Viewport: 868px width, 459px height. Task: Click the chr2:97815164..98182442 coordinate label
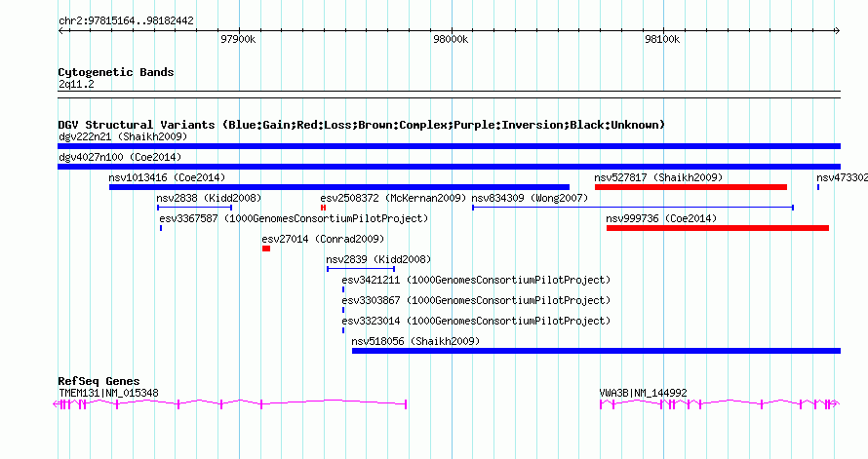[126, 20]
